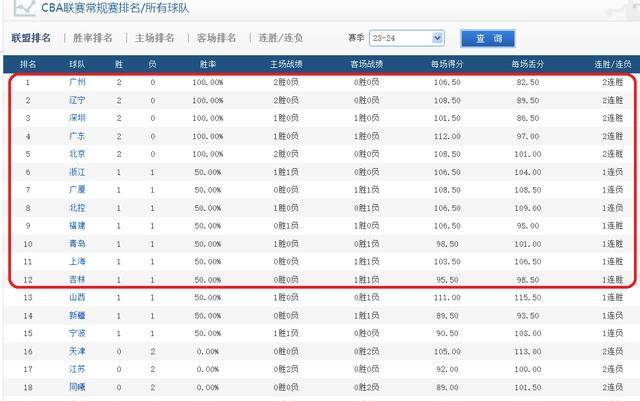Click the 每场失分 column header

click(528, 64)
